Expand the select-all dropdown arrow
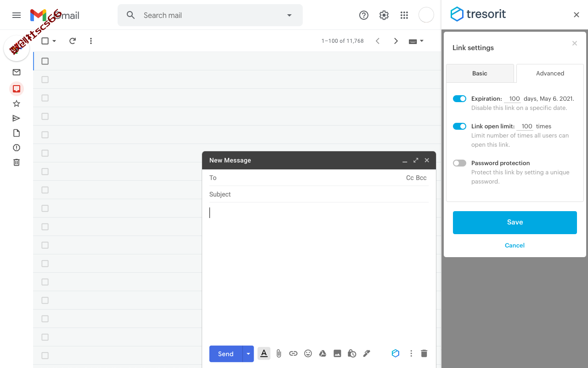Image resolution: width=588 pixels, height=368 pixels. [x=54, y=41]
